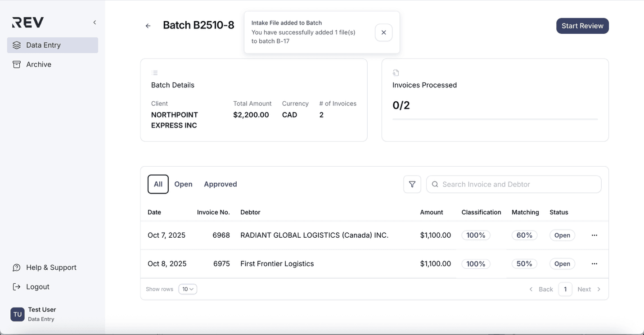Open the Archive section
Viewport: 644px width, 335px height.
38,64
